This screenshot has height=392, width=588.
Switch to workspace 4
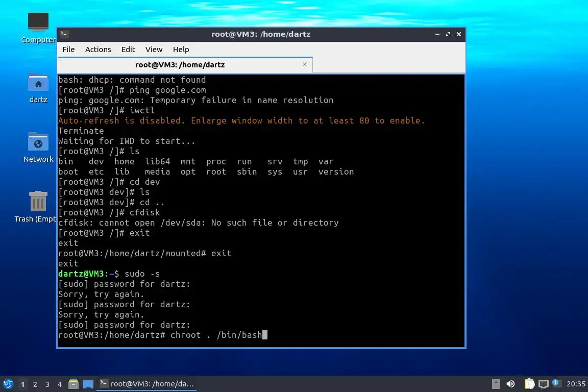pyautogui.click(x=60, y=384)
